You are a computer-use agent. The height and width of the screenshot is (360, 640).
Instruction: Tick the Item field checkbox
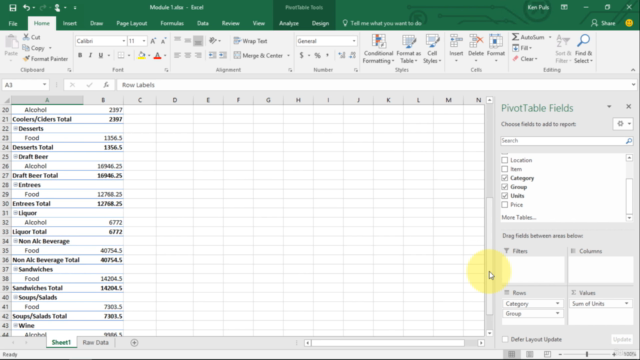pyautogui.click(x=505, y=169)
